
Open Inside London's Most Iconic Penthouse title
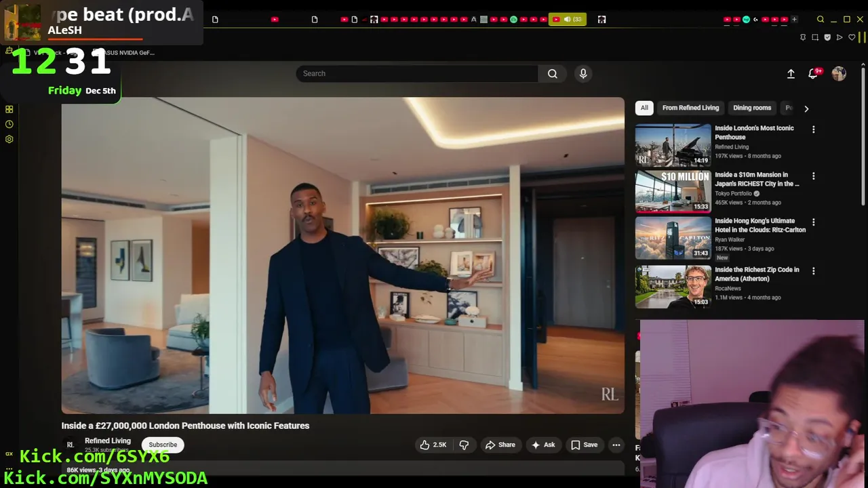click(754, 132)
